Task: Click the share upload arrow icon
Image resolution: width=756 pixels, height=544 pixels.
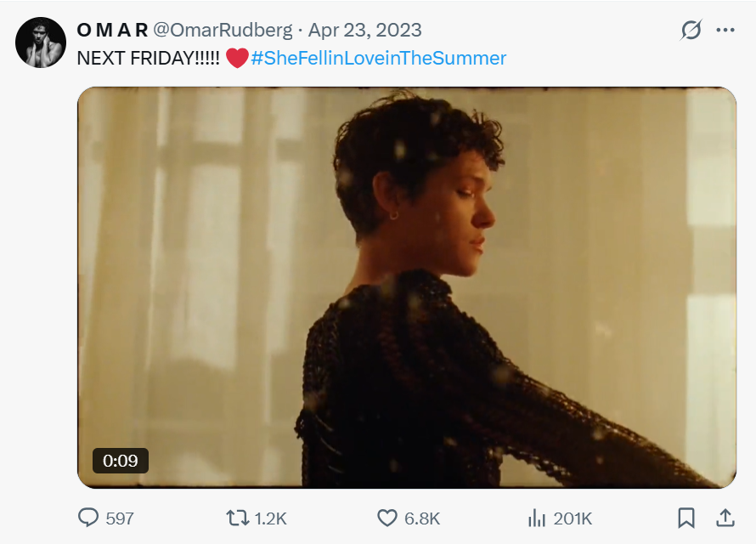Action: [x=725, y=518]
